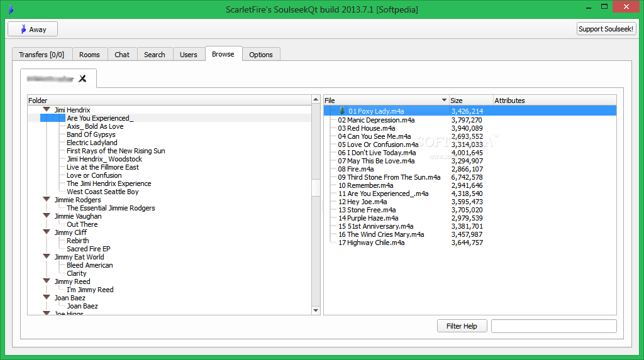The width and height of the screenshot is (644, 360).
Task: Select 03 Red House.m4a file
Action: 367,128
